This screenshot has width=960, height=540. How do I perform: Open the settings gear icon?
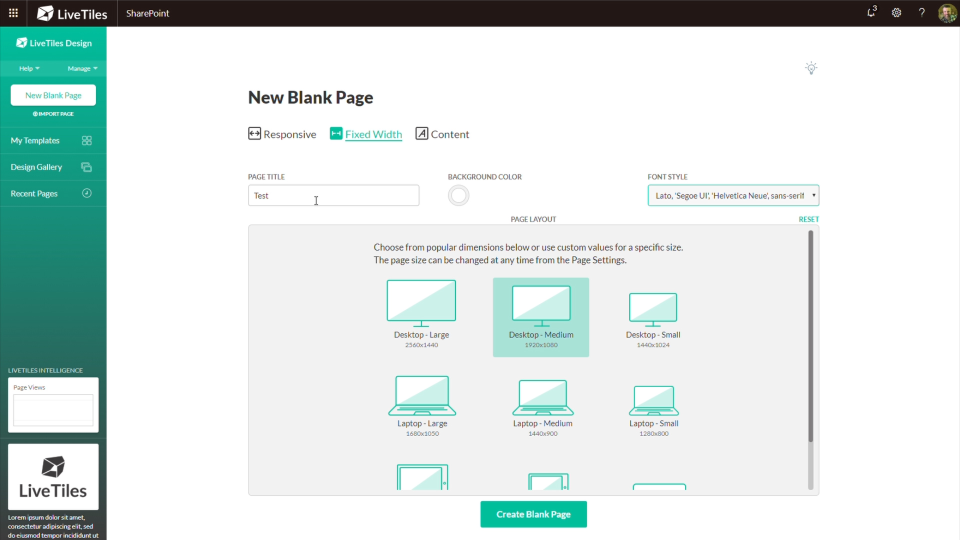[x=896, y=13]
